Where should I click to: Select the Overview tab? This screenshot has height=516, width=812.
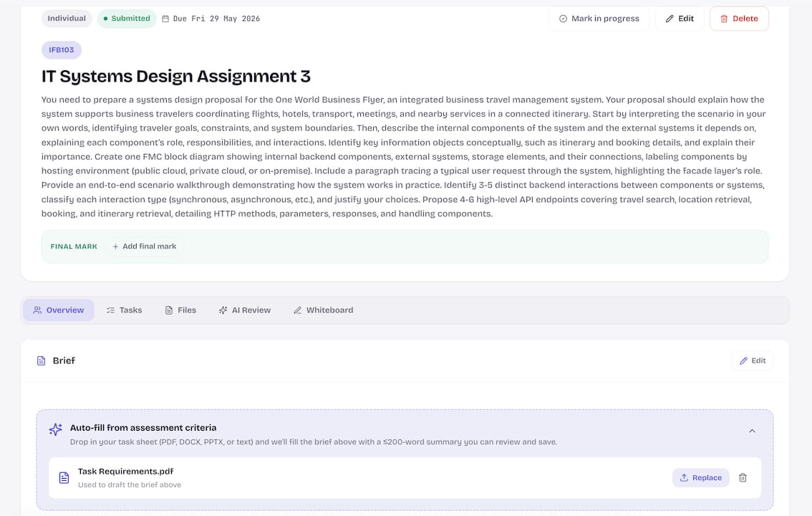click(x=59, y=310)
